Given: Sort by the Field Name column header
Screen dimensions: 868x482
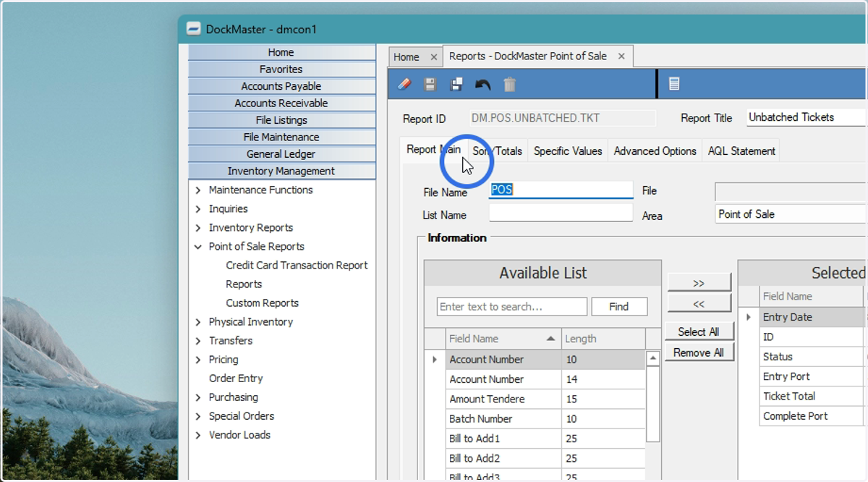Looking at the screenshot, I should 503,339.
